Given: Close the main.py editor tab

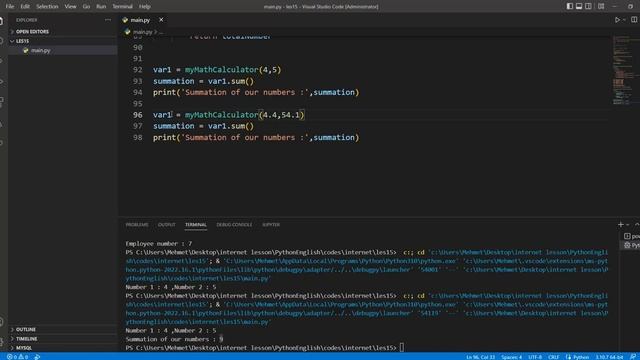Looking at the screenshot, I should (x=161, y=20).
